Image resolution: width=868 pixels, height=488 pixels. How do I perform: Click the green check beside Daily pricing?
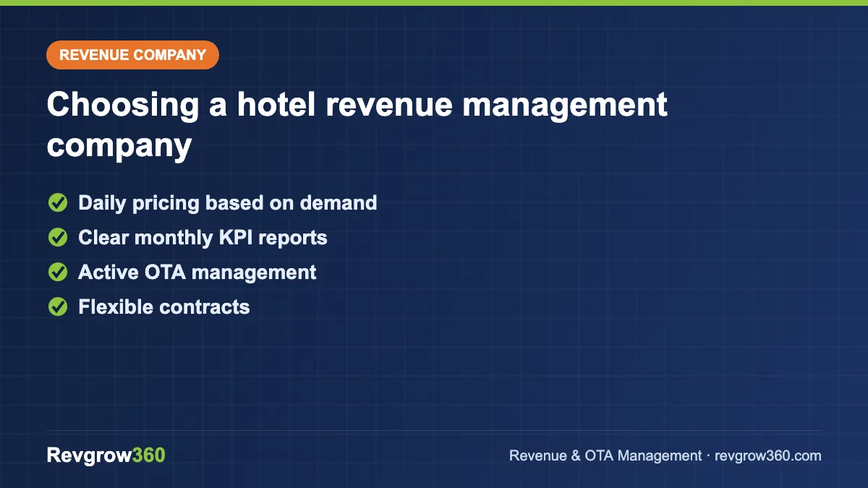[x=58, y=203]
